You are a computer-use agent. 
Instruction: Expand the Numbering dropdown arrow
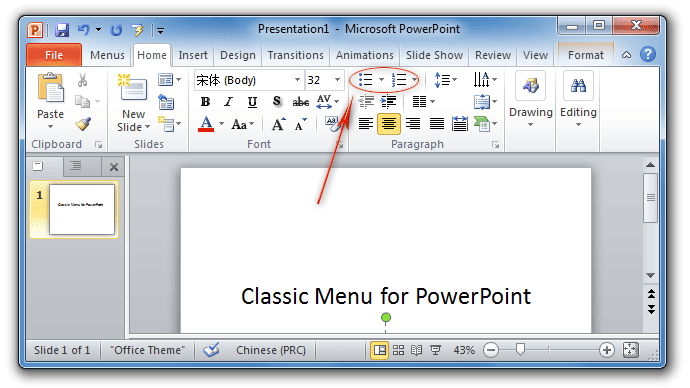click(415, 80)
